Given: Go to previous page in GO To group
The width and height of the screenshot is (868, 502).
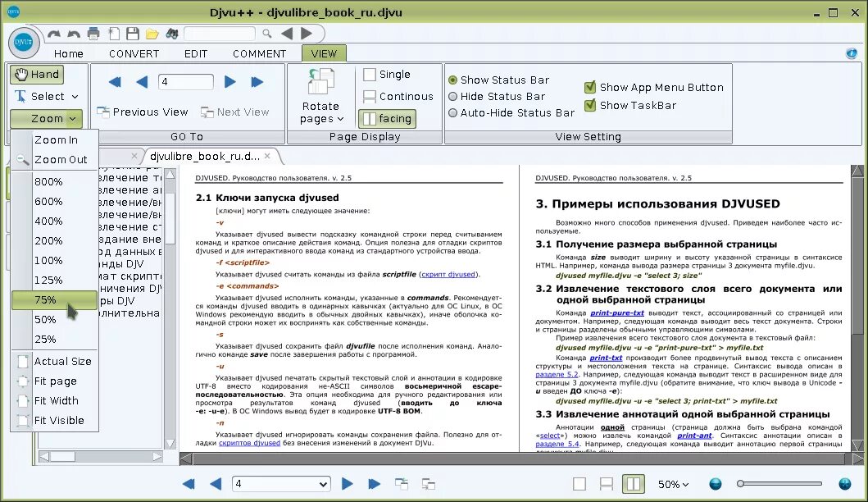Looking at the screenshot, I should [x=142, y=82].
